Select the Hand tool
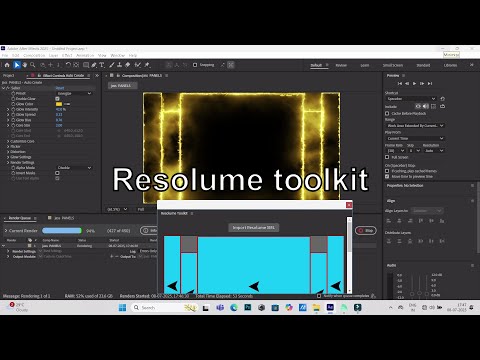480x360 pixels. coord(25,65)
